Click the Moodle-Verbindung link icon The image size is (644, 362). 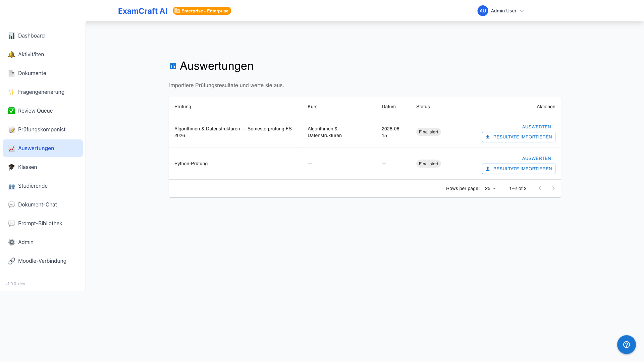pos(11,261)
